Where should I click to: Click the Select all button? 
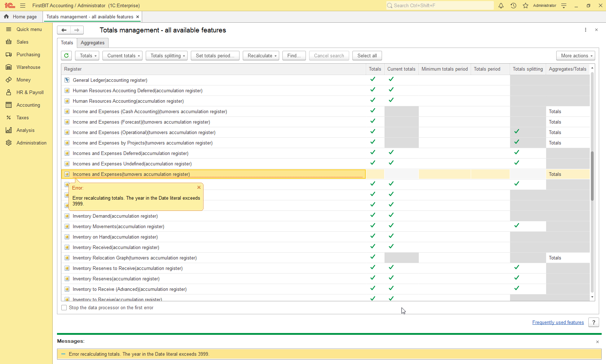(367, 56)
